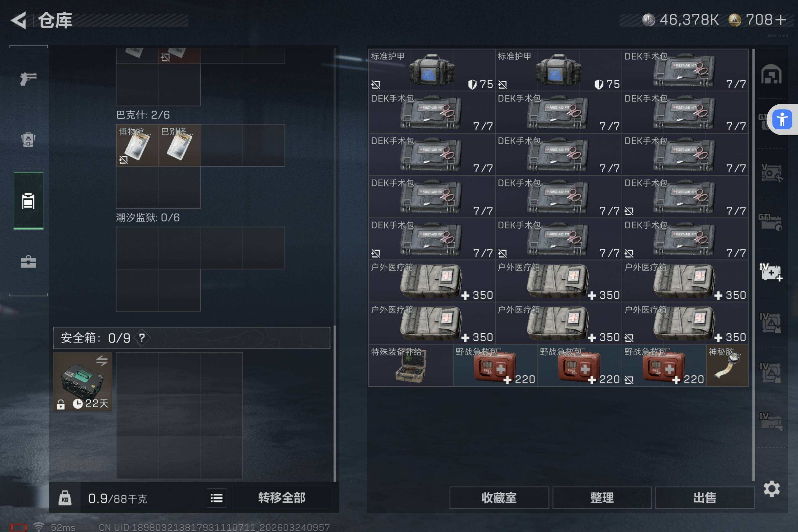Select the 特殊装备补给 crate item
798x532 pixels.
pos(411,365)
